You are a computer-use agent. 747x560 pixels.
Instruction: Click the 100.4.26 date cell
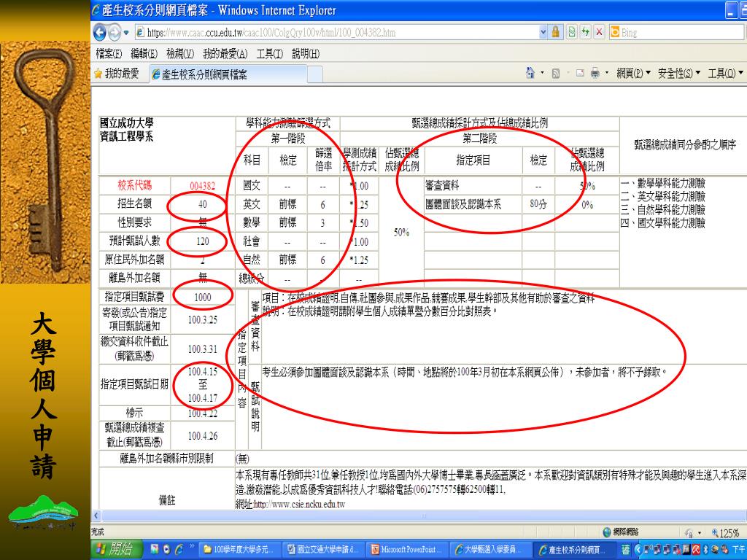[203, 436]
